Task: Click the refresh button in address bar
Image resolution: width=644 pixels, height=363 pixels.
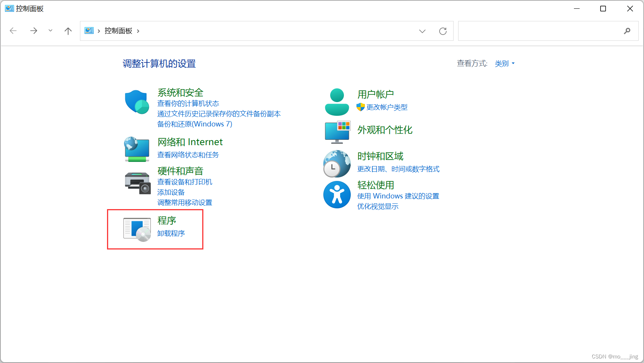Action: click(x=443, y=31)
